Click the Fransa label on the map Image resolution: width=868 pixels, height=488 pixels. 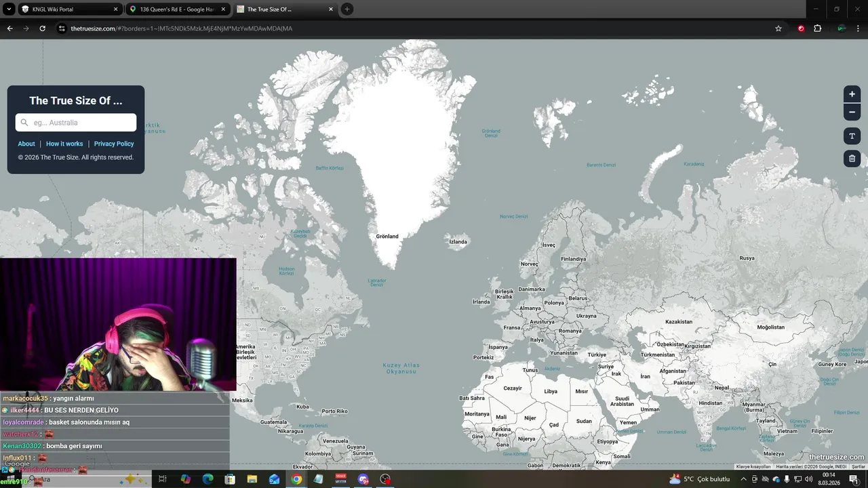[x=512, y=327]
